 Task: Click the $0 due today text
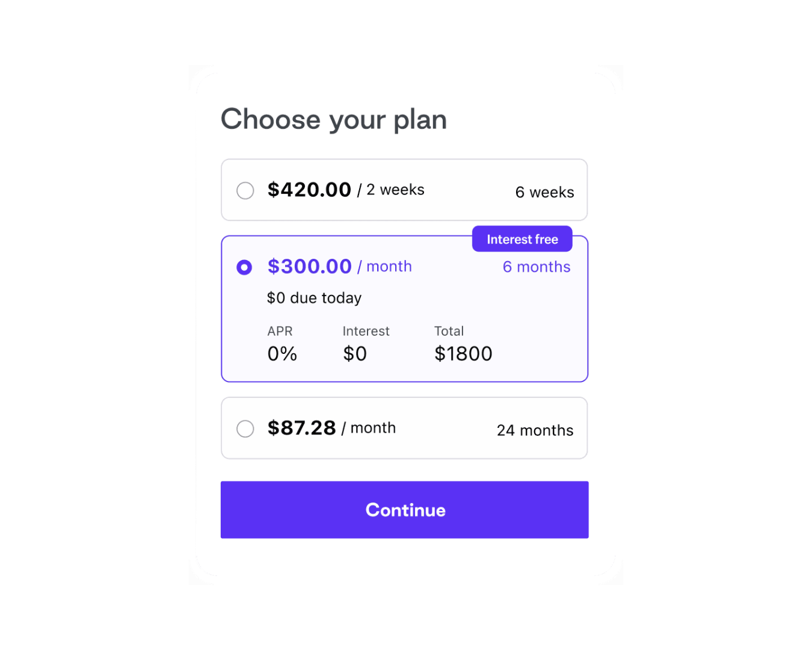[314, 298]
